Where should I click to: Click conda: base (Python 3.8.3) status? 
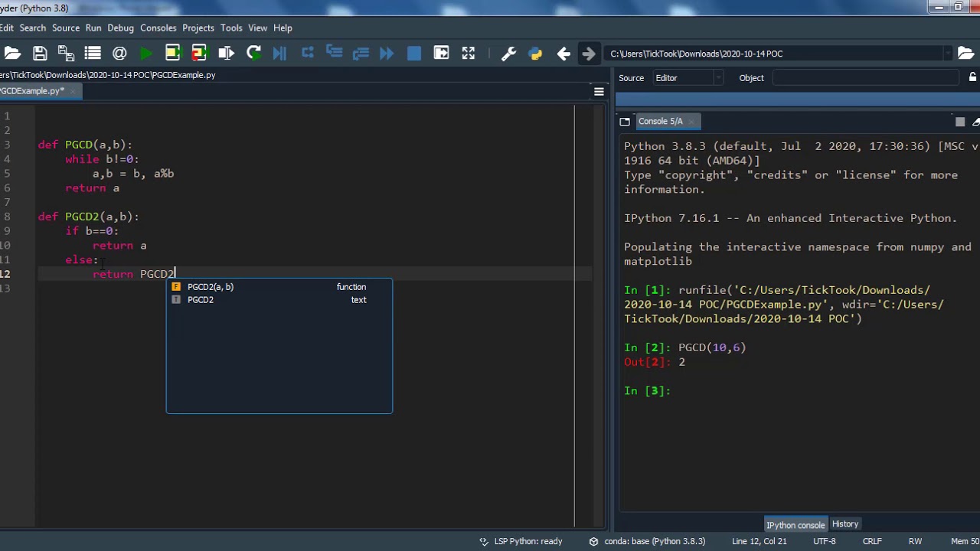(647, 541)
